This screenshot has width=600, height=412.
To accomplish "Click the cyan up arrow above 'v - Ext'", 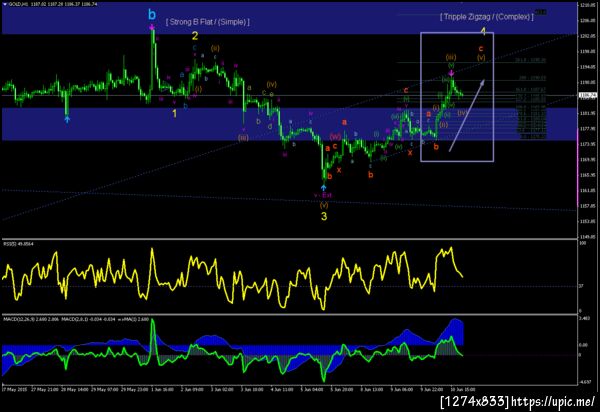I will pyautogui.click(x=324, y=188).
